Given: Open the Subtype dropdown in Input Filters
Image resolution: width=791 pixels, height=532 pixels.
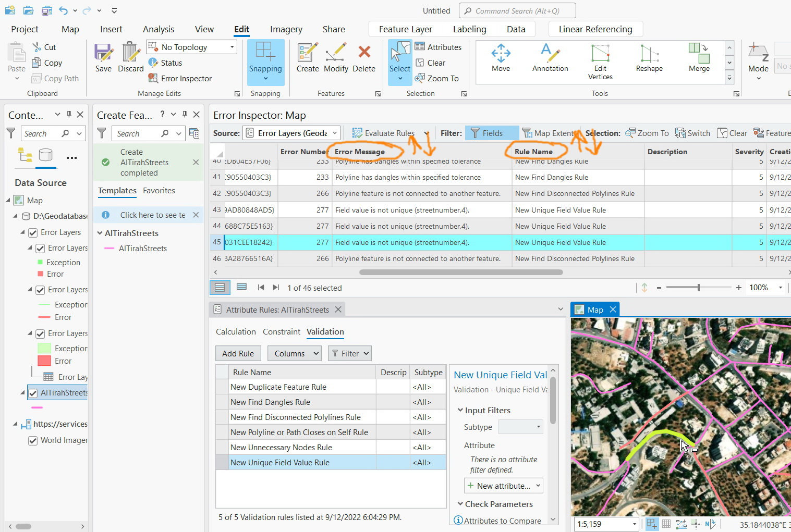Looking at the screenshot, I should click(x=537, y=427).
